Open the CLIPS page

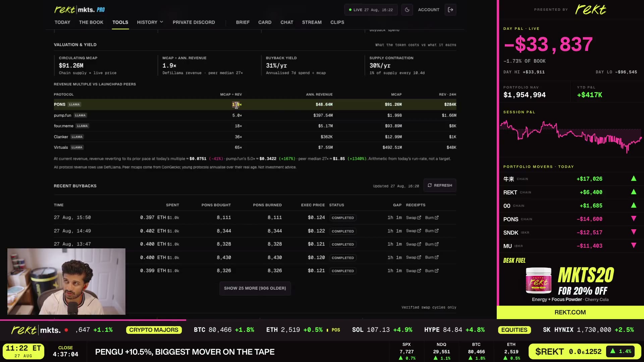[x=337, y=22]
